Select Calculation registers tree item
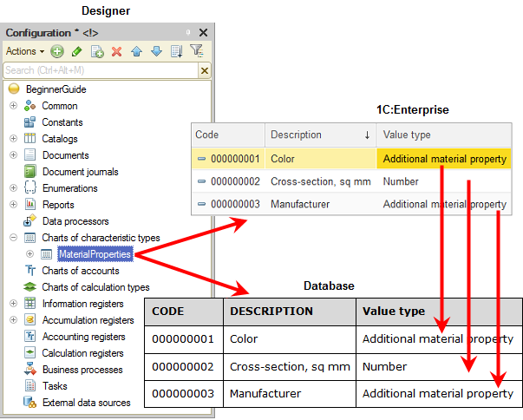The width and height of the screenshot is (523, 420). 82,353
